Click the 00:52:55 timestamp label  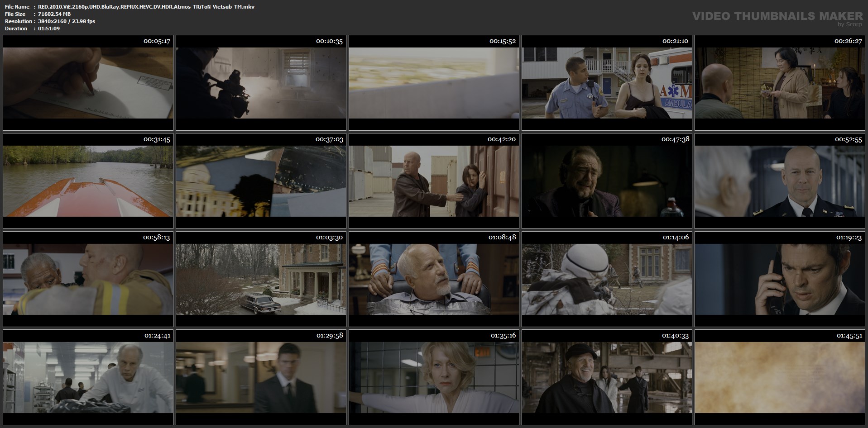[849, 139]
